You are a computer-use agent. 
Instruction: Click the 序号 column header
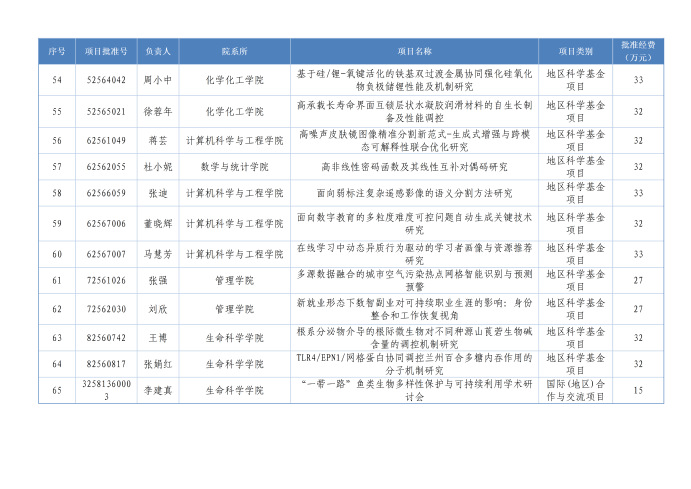56,51
